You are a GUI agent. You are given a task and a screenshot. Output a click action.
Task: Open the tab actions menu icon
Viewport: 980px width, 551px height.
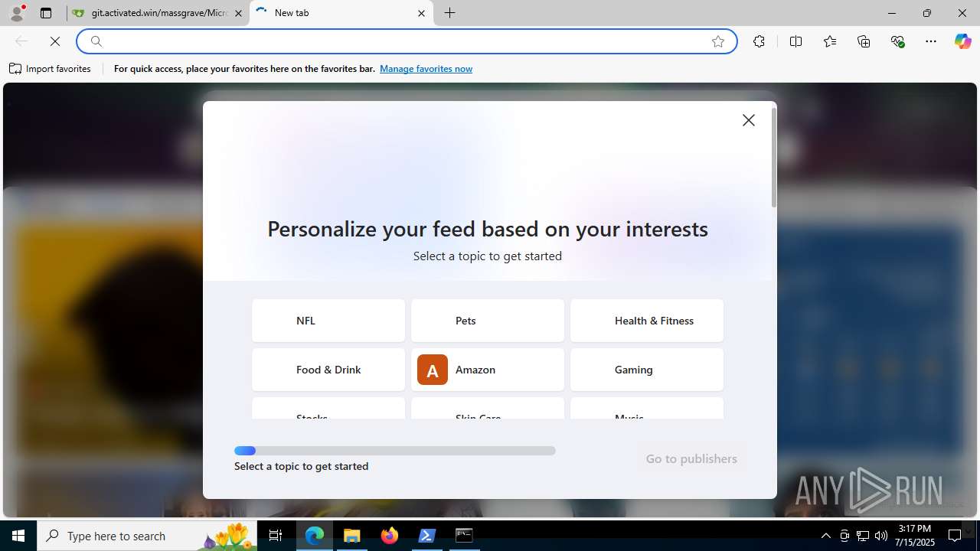pyautogui.click(x=46, y=13)
